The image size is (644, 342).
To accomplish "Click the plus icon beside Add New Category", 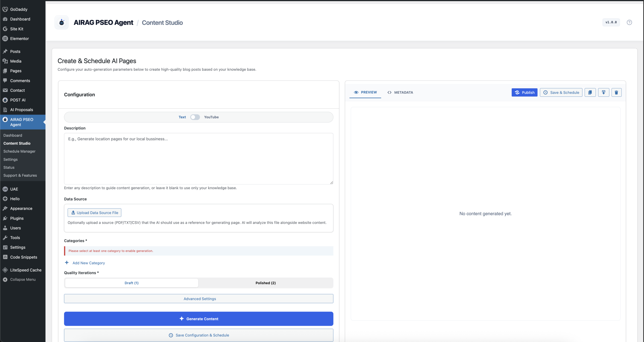I will coord(67,263).
